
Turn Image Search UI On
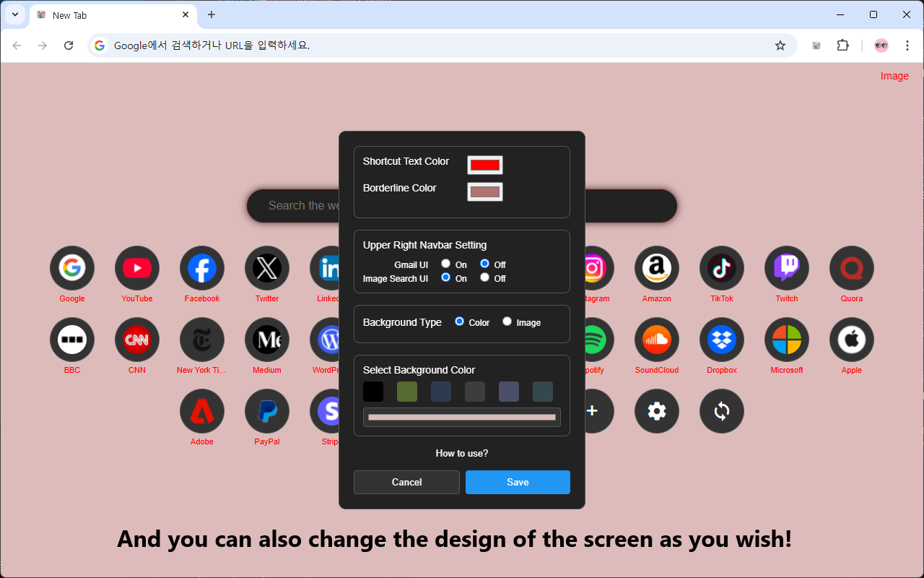(x=446, y=277)
